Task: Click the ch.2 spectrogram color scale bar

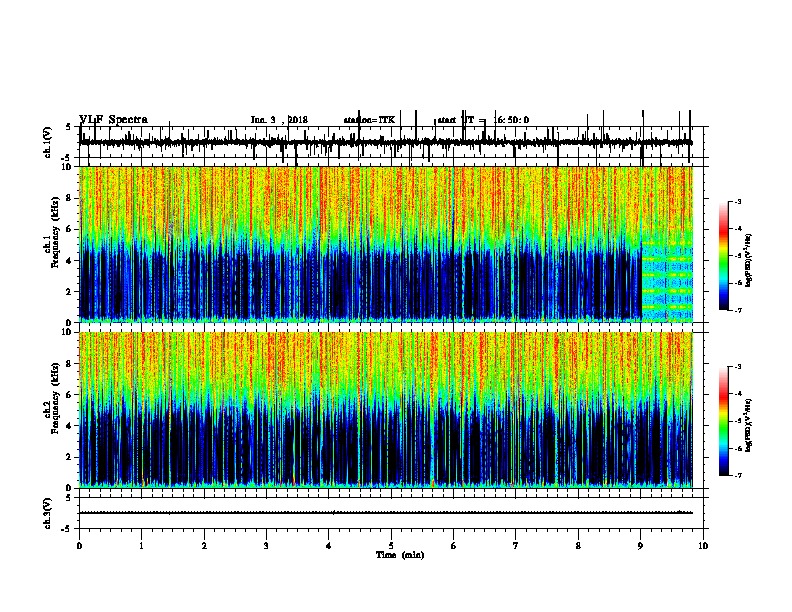Action: tap(724, 421)
